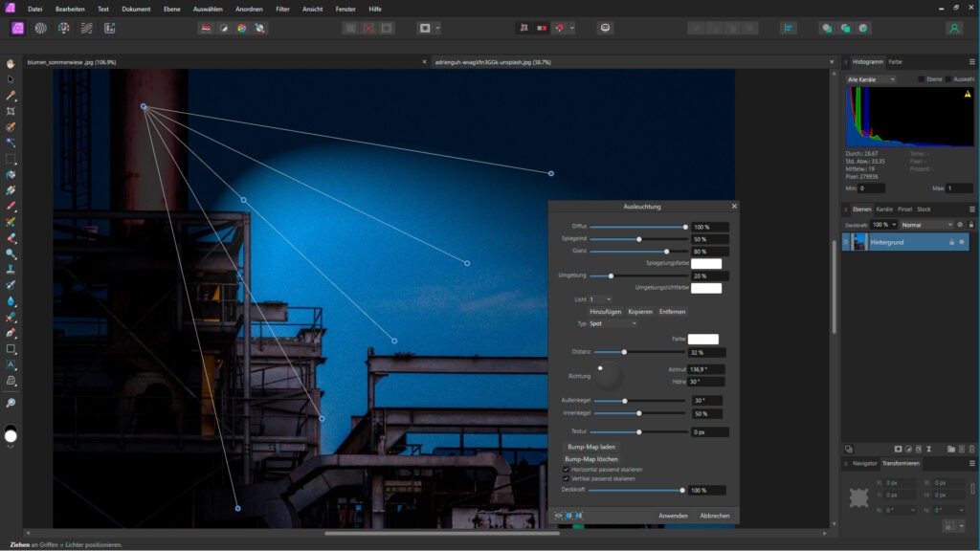Image resolution: width=980 pixels, height=551 pixels.
Task: Toggle the lock on the Hintergrund layer
Action: (x=952, y=242)
